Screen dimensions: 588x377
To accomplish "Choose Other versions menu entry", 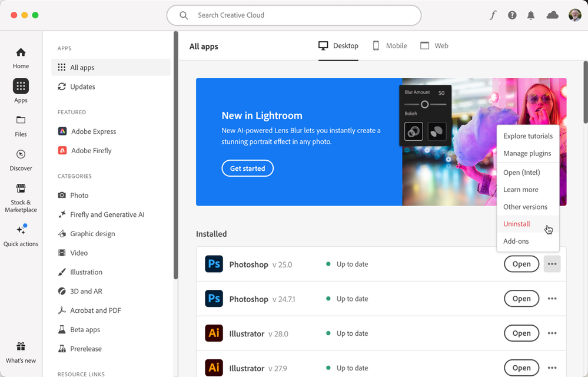I will pyautogui.click(x=527, y=207).
